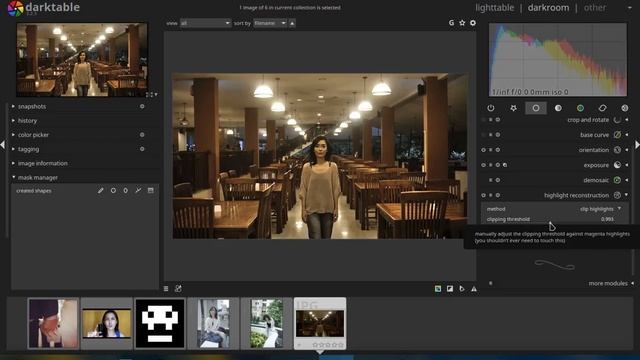Collapse the highlight reconstruction module
Viewport: 640px width, 360px height.
627,195
